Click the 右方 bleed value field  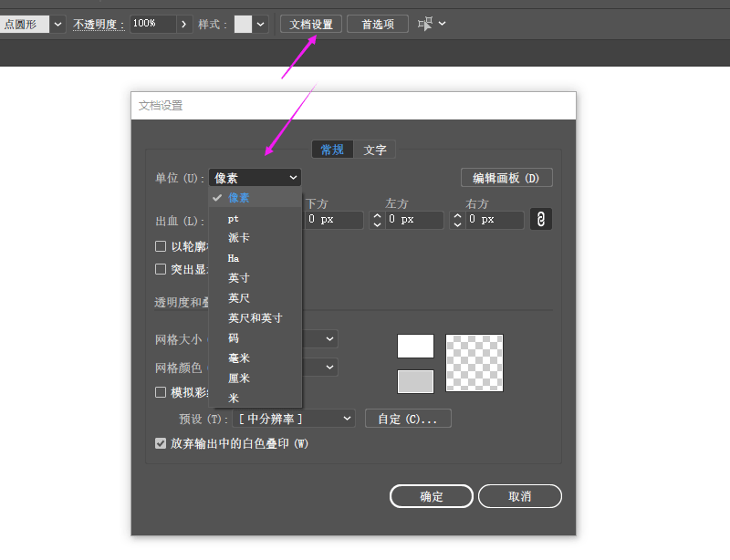pyautogui.click(x=495, y=220)
